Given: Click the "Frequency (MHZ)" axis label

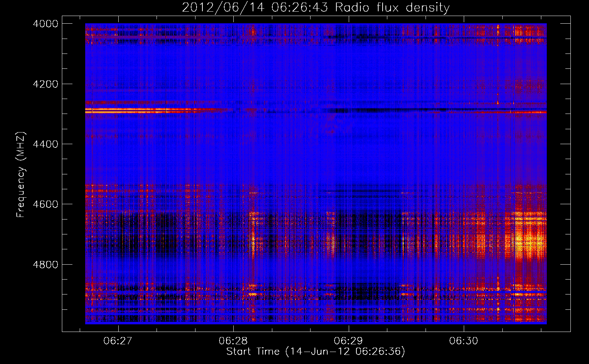Looking at the screenshot, I should (x=21, y=175).
